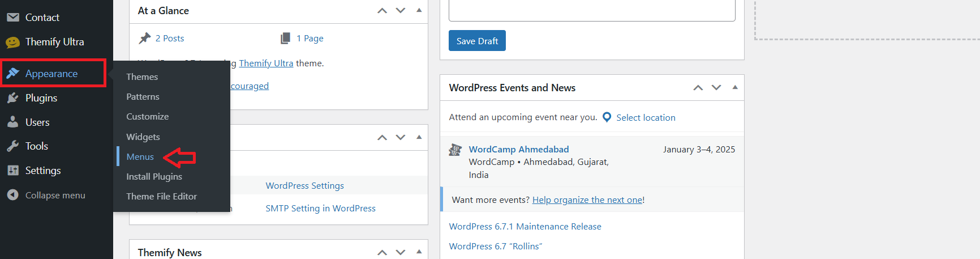980x259 pixels.
Task: Toggle the Themify News panel triangle
Action: click(x=419, y=252)
